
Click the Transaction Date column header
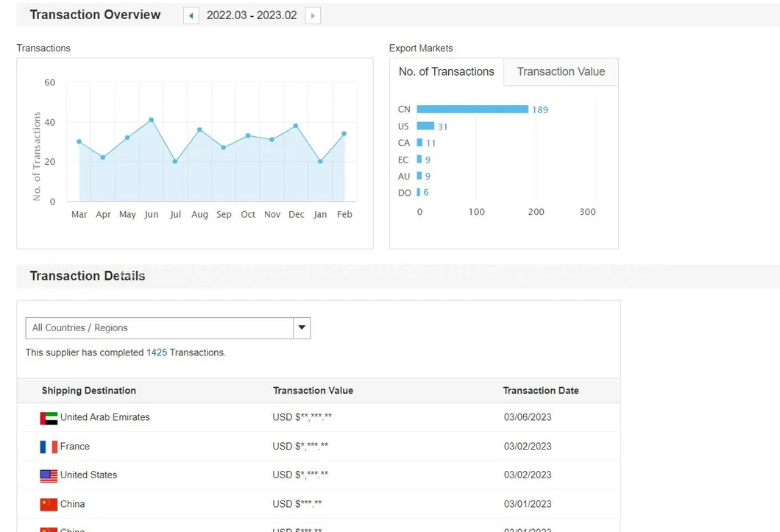coord(541,391)
